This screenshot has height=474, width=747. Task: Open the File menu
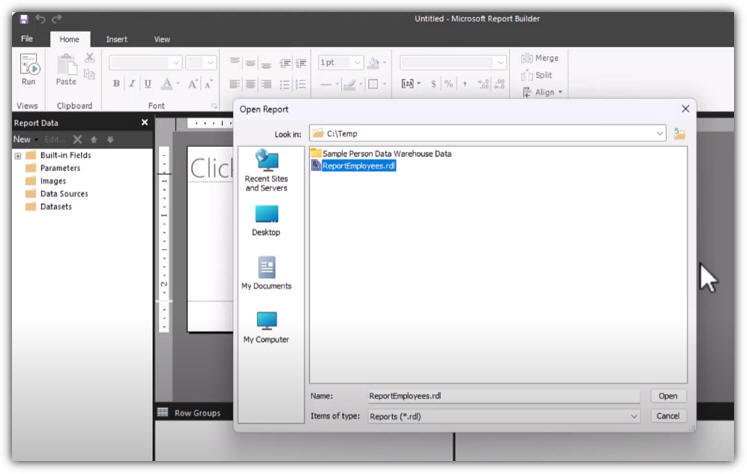tap(27, 39)
